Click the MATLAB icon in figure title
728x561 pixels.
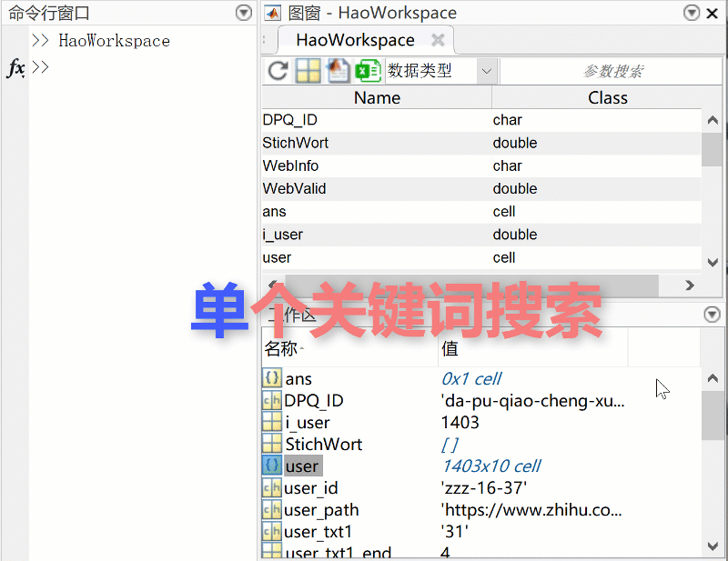click(273, 13)
